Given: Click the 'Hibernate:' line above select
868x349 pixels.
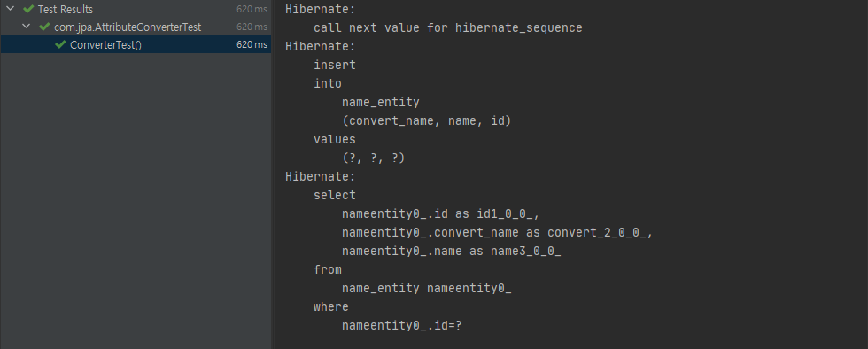Looking at the screenshot, I should [x=321, y=177].
